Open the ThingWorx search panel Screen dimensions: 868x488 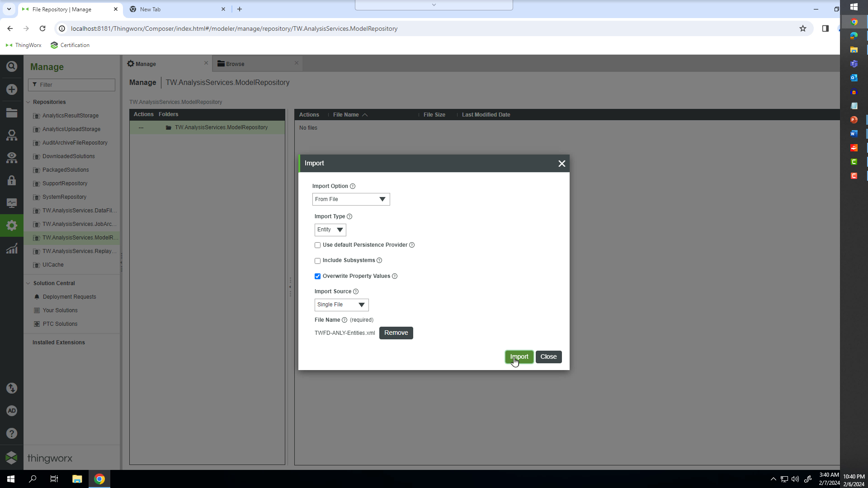(12, 66)
